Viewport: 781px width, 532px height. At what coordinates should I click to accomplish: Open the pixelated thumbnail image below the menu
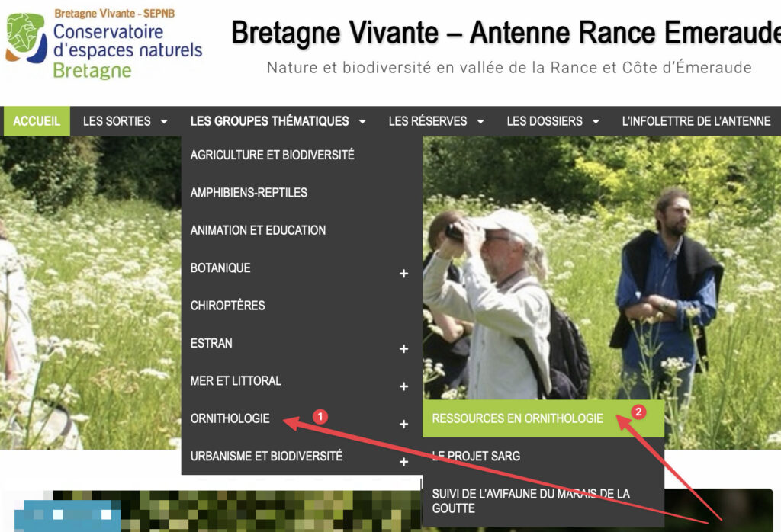pos(219,511)
